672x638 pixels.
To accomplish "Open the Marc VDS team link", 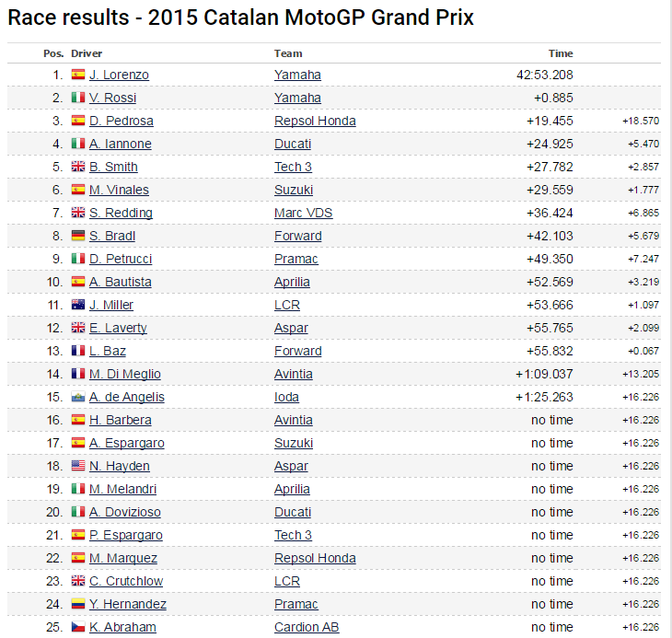I will 303,213.
